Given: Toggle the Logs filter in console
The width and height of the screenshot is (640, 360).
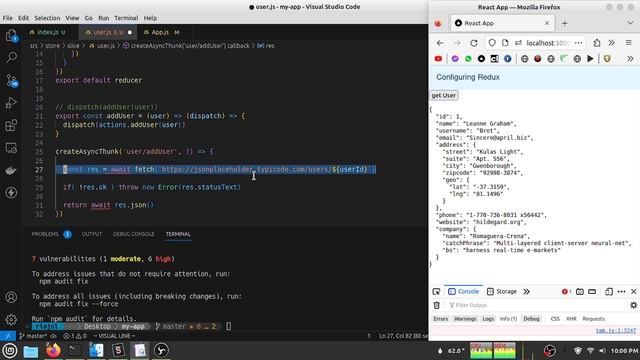Looking at the screenshot, I should pos(488,319).
